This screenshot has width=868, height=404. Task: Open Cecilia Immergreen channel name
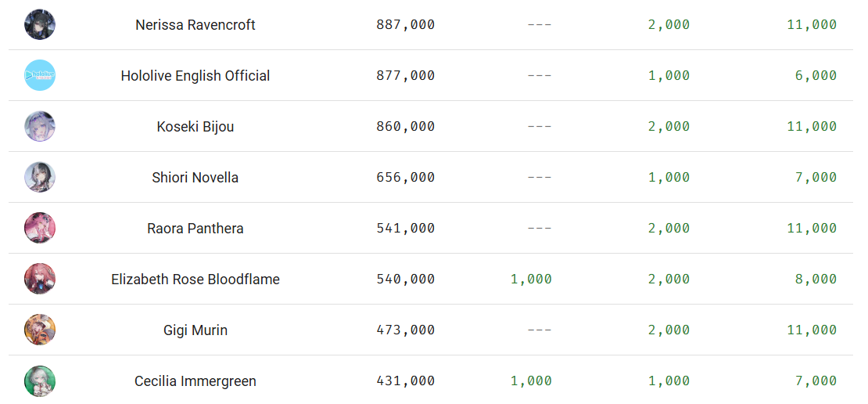tap(195, 381)
